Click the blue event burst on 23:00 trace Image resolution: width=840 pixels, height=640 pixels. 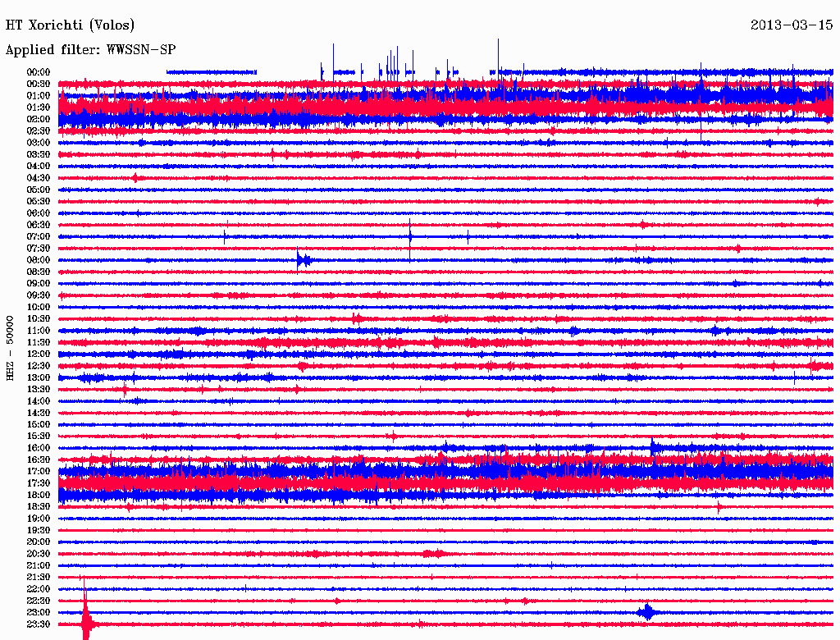pyautogui.click(x=648, y=612)
